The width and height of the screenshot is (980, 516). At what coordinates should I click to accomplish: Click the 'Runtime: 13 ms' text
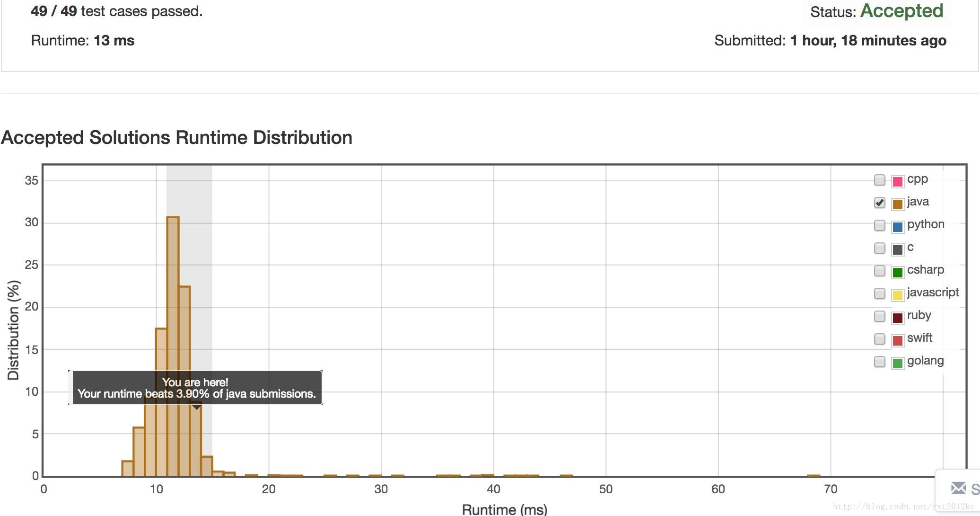[x=83, y=41]
